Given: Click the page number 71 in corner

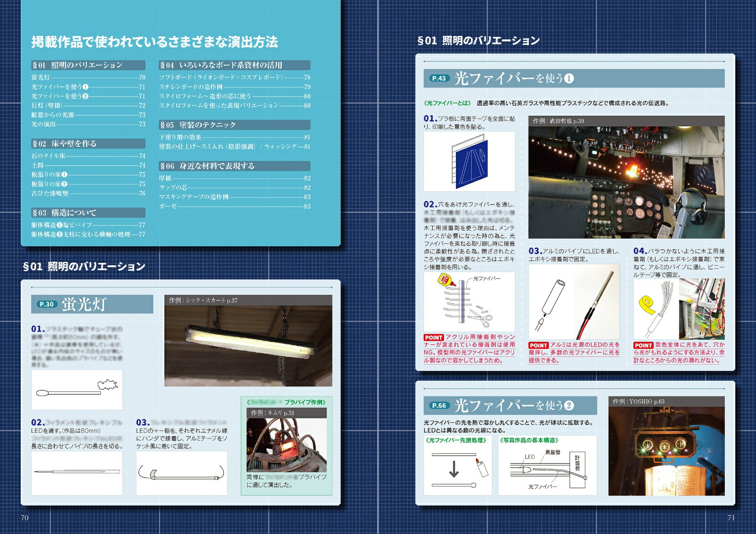Looking at the screenshot, I should (x=730, y=518).
